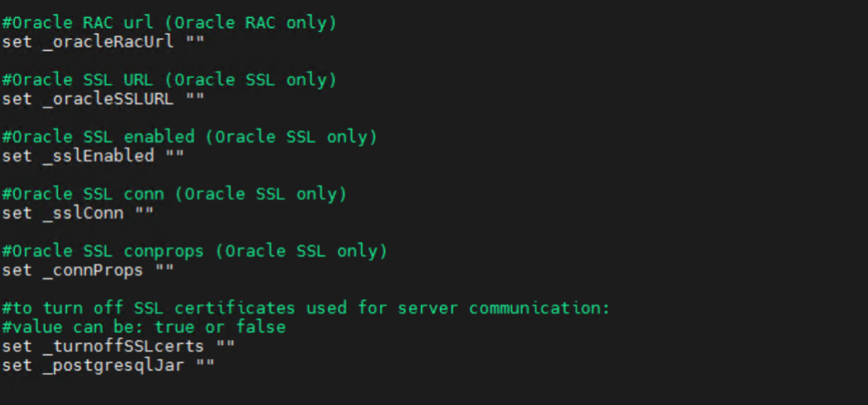The width and height of the screenshot is (868, 405).
Task: Click the "#Oracle SSL conprops" comment line
Action: tap(194, 252)
